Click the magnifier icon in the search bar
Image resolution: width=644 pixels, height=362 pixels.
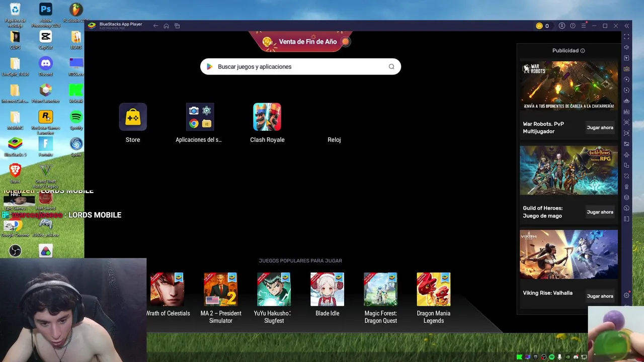tap(391, 66)
